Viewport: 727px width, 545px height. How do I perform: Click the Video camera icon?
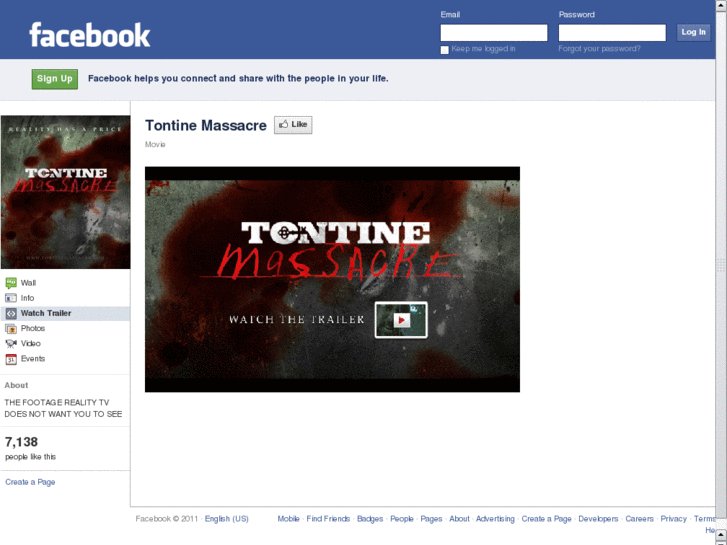pyautogui.click(x=11, y=344)
